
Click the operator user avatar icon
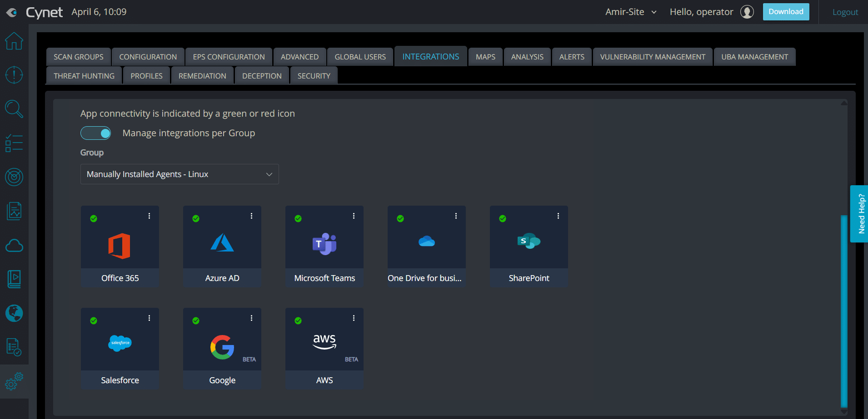coord(747,12)
